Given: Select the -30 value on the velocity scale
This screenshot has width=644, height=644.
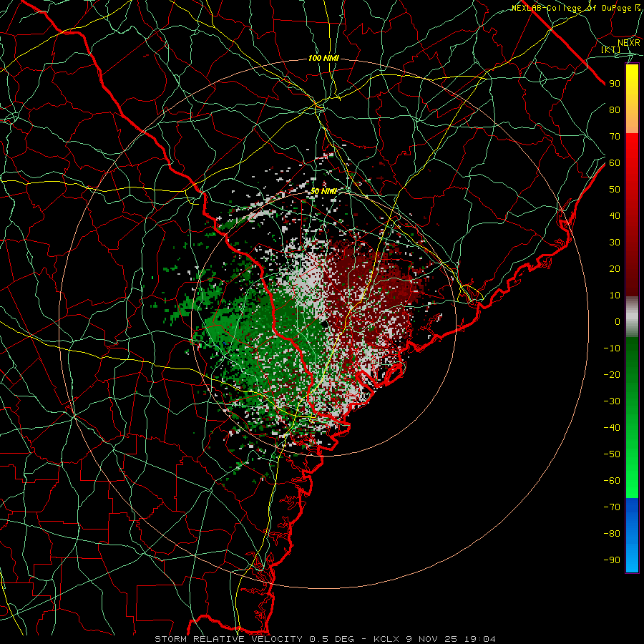Looking at the screenshot, I should click(612, 401).
